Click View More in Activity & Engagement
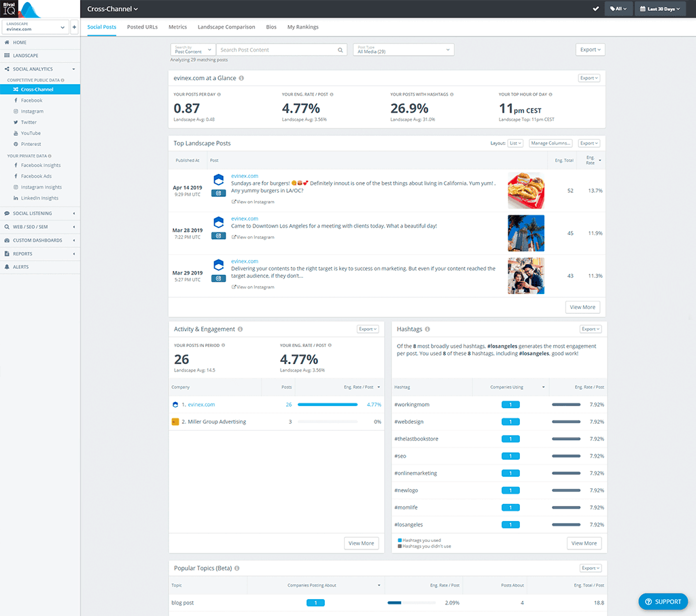Image resolution: width=696 pixels, height=616 pixels. 362,543
